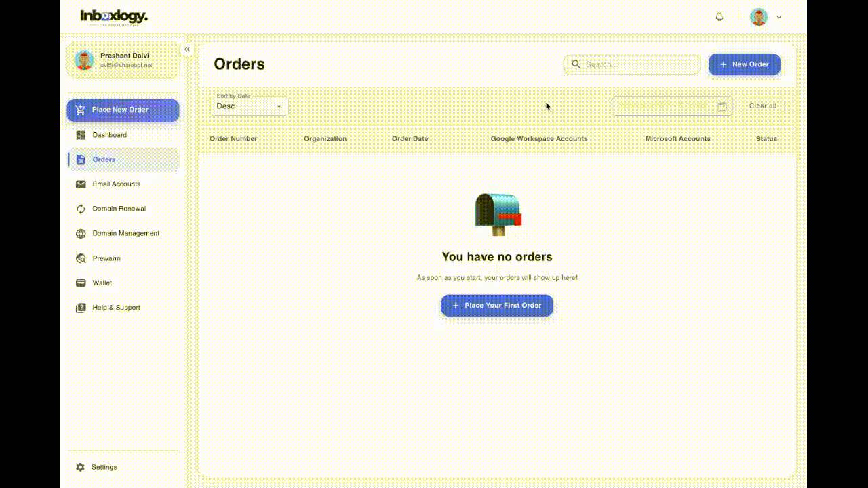Open the Prewarm page
868x488 pixels.
[123, 258]
